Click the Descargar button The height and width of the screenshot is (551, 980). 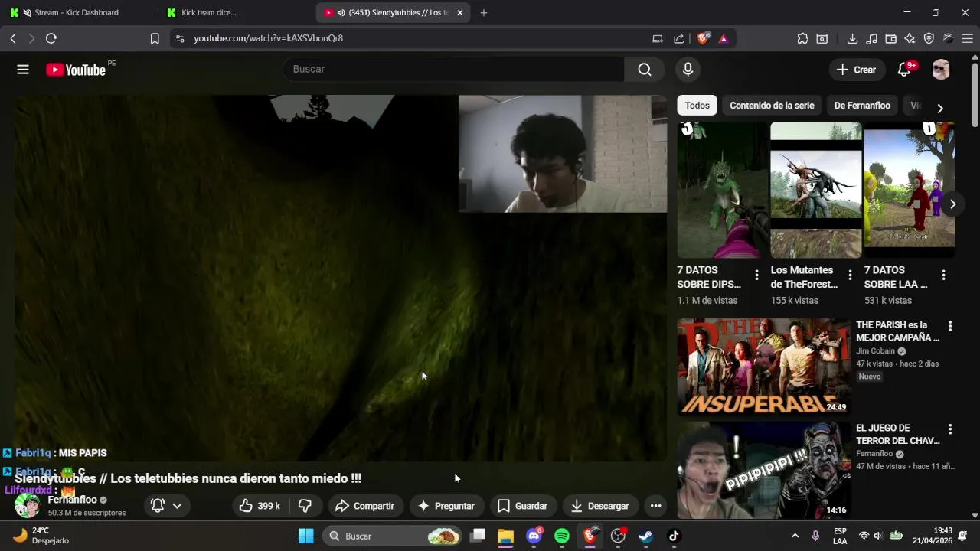click(x=600, y=506)
